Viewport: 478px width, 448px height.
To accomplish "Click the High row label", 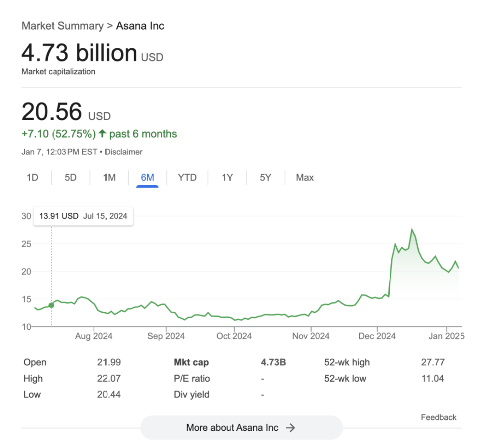I will pyautogui.click(x=33, y=379).
